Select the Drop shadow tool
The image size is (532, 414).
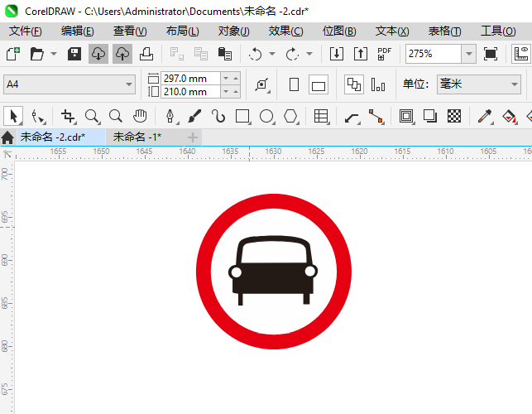click(430, 117)
